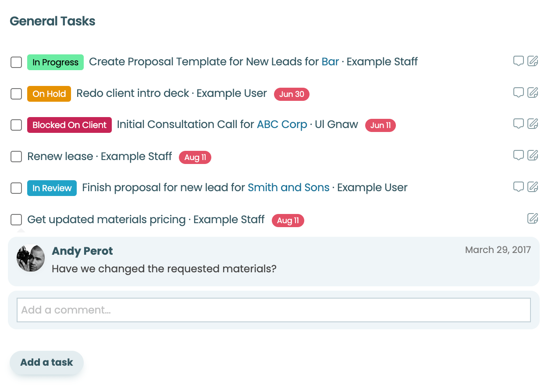Edit the Get updated materials pricing task

click(x=533, y=218)
